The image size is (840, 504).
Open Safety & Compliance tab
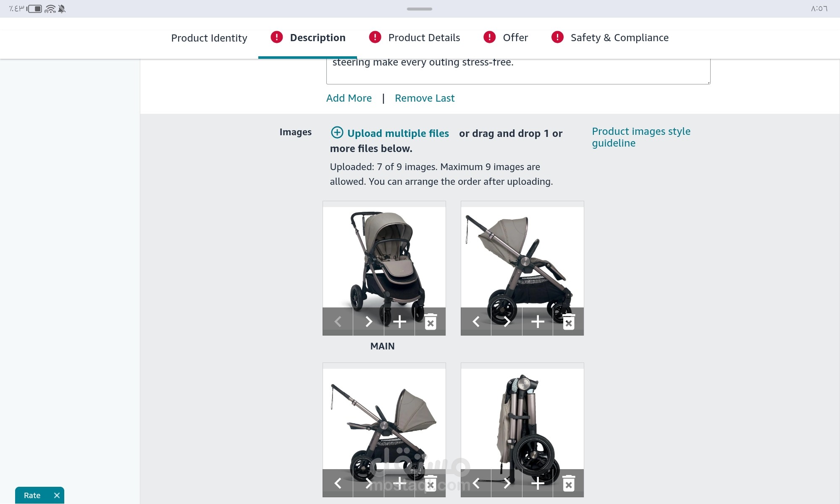610,38
